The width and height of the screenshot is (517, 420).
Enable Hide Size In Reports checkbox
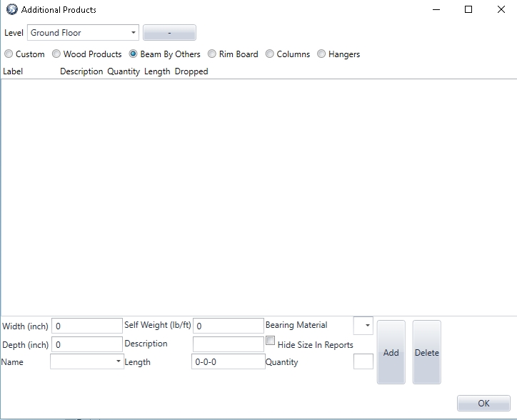(270, 341)
